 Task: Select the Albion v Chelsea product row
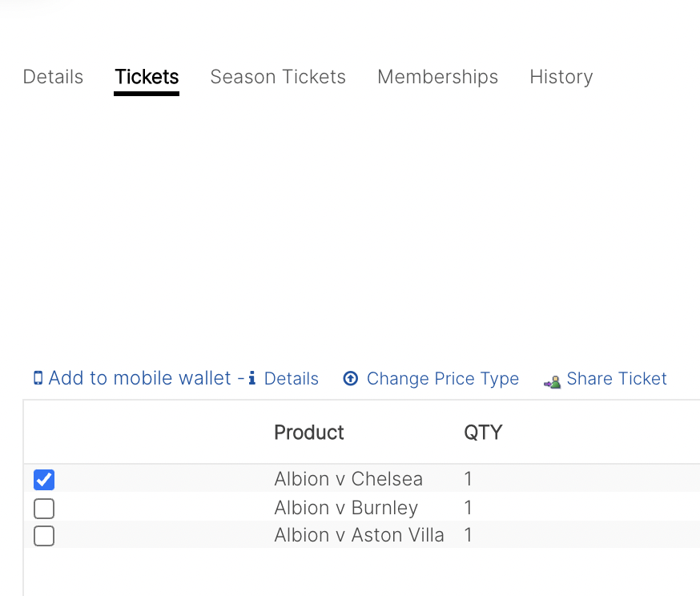click(x=361, y=478)
